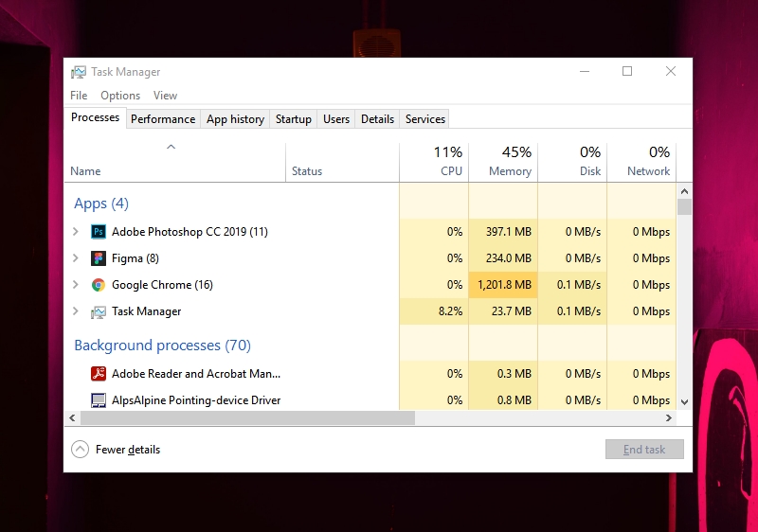Click the horizontal scrollbar left arrow
This screenshot has height=532, width=758.
pos(72,418)
